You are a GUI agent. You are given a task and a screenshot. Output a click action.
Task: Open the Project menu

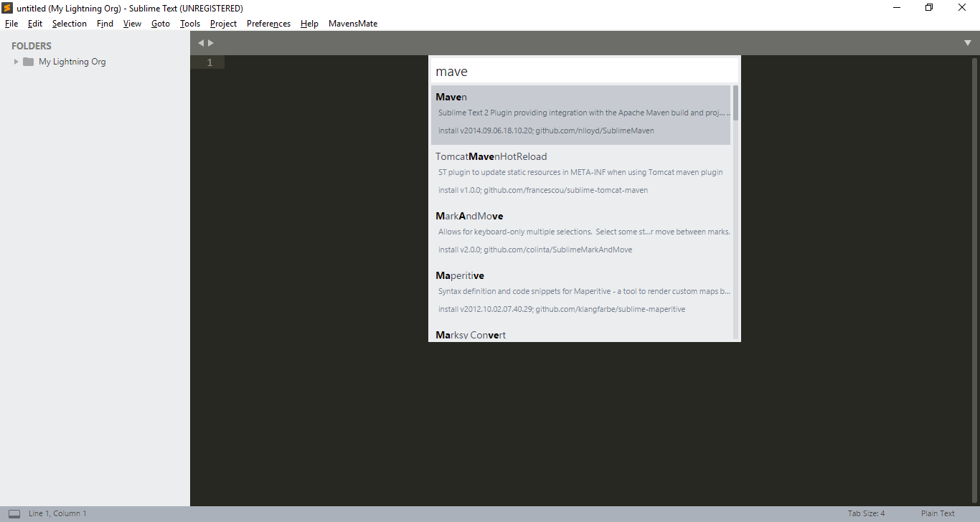coord(223,24)
